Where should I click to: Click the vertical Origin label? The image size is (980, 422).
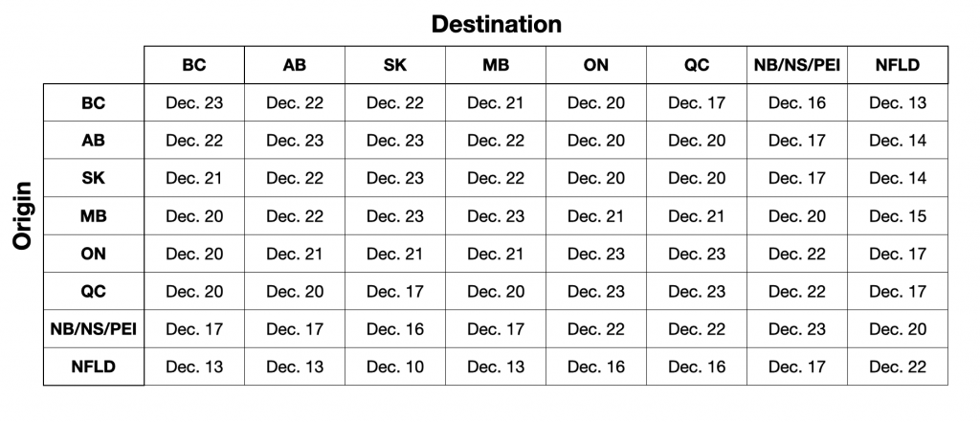[23, 215]
